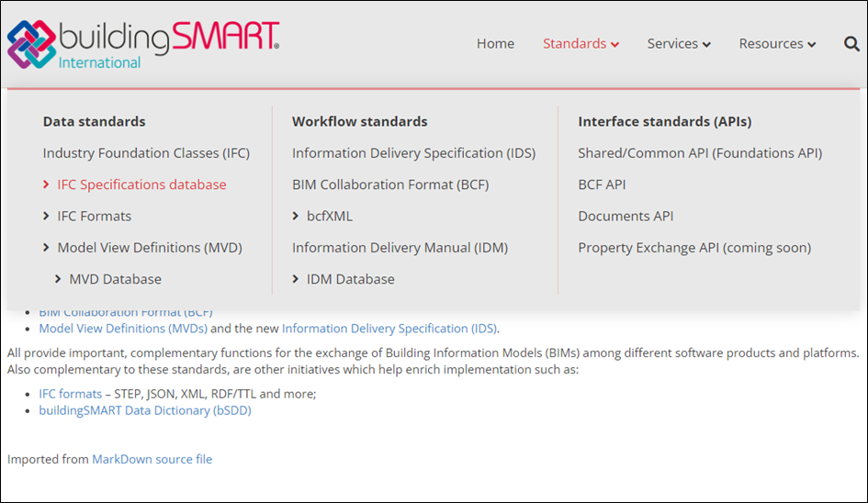Click the Workflow standards heading

click(x=360, y=121)
